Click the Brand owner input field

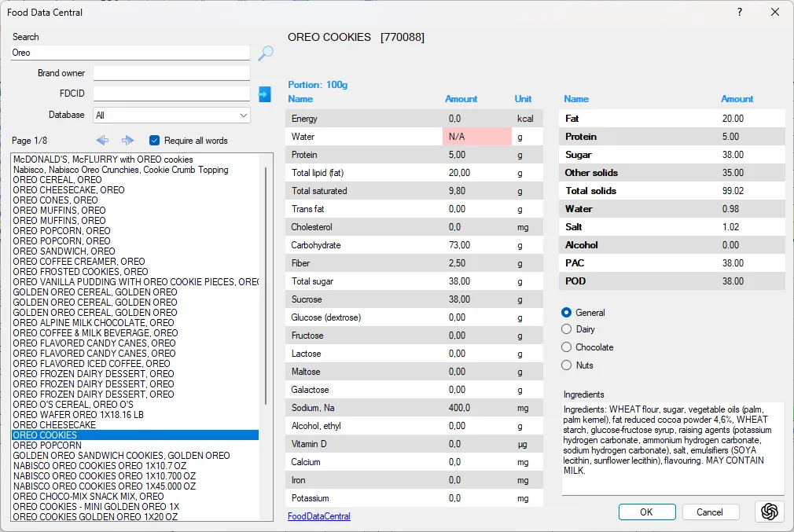(171, 73)
